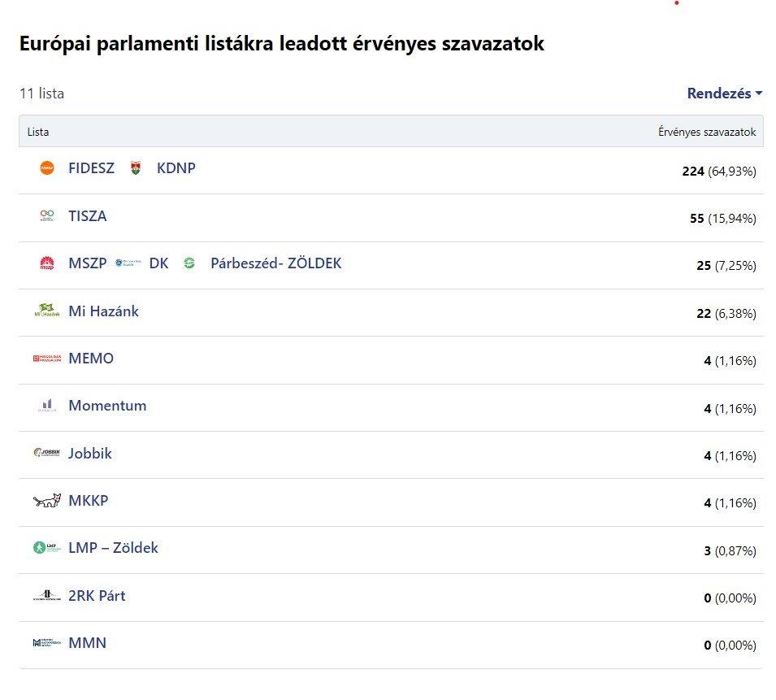Click the green Párbeszéd-ZÖLDEK logo
Screen dimensions: 776x700
coord(189,263)
